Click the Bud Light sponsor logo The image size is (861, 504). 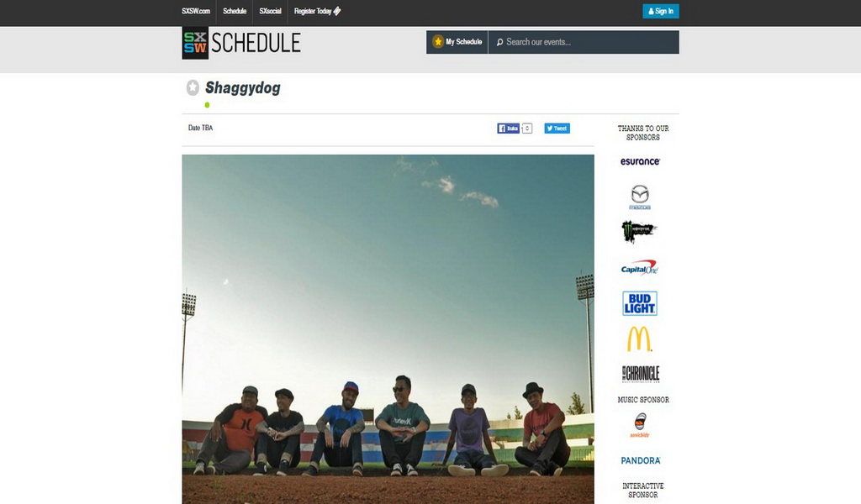tap(640, 303)
